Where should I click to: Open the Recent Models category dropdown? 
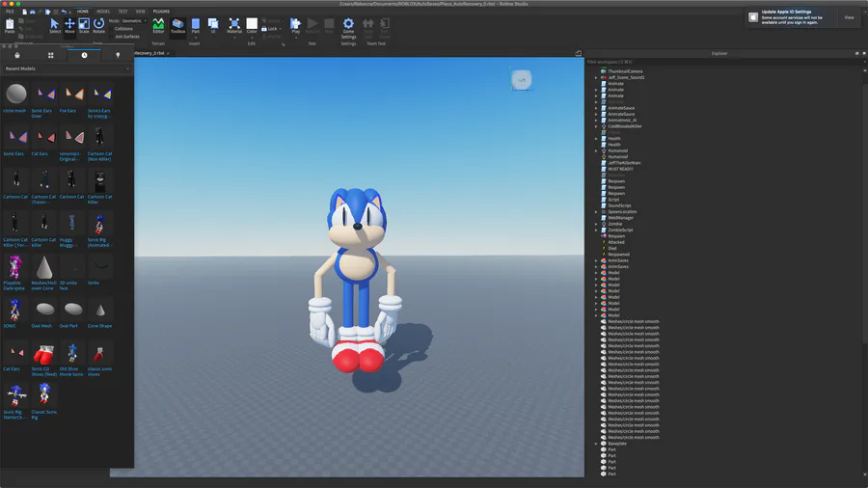pyautogui.click(x=67, y=68)
